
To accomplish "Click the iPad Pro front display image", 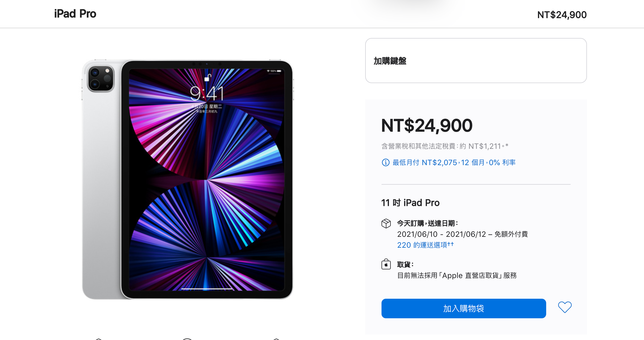I will [207, 180].
